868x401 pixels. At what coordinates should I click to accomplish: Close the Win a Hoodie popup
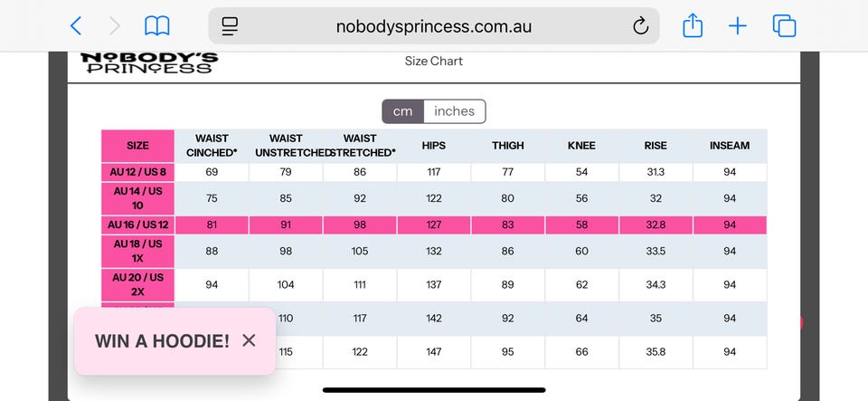[x=250, y=340]
